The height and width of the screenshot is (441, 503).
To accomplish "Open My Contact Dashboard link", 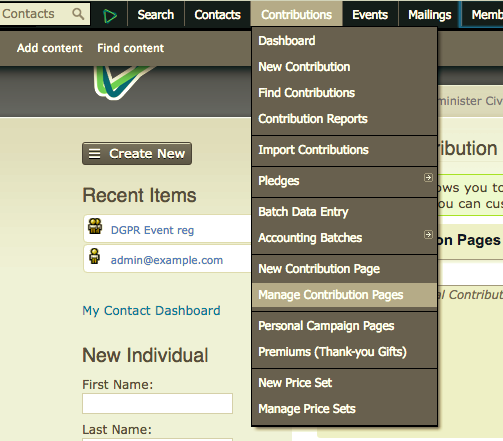I will (x=151, y=311).
